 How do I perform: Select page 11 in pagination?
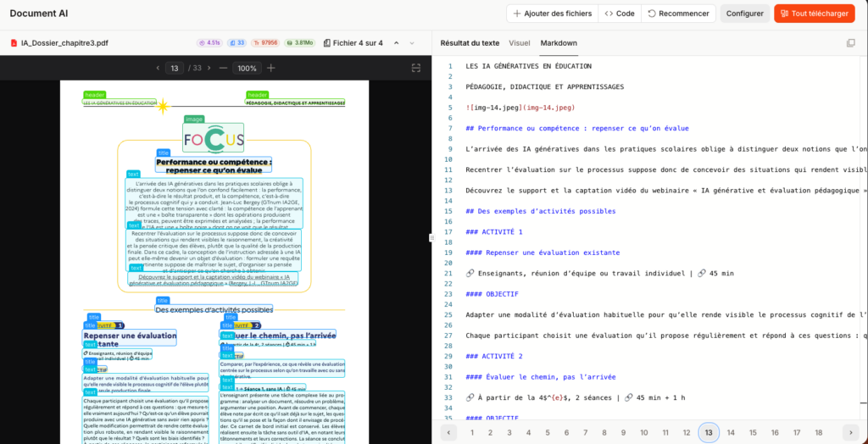coord(665,432)
